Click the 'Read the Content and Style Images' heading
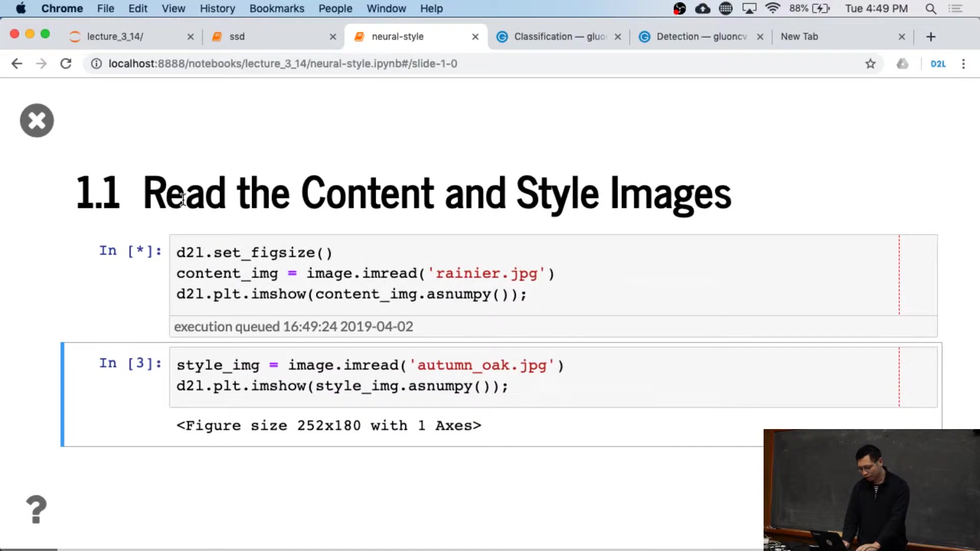Image resolution: width=980 pixels, height=551 pixels. click(437, 194)
